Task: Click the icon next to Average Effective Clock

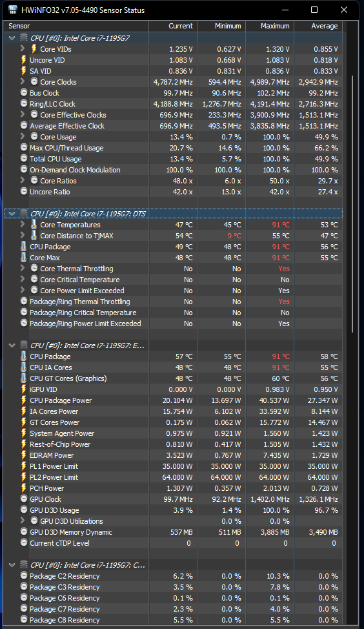Action: [x=24, y=125]
